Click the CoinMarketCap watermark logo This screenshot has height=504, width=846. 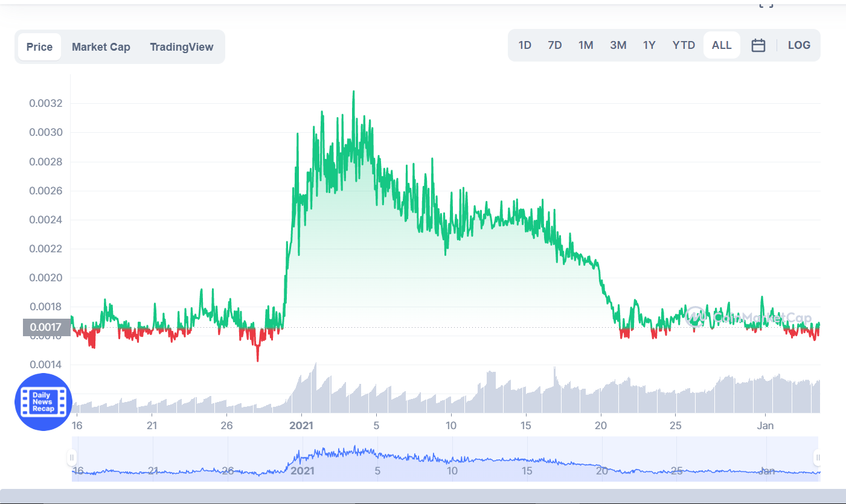pos(694,316)
